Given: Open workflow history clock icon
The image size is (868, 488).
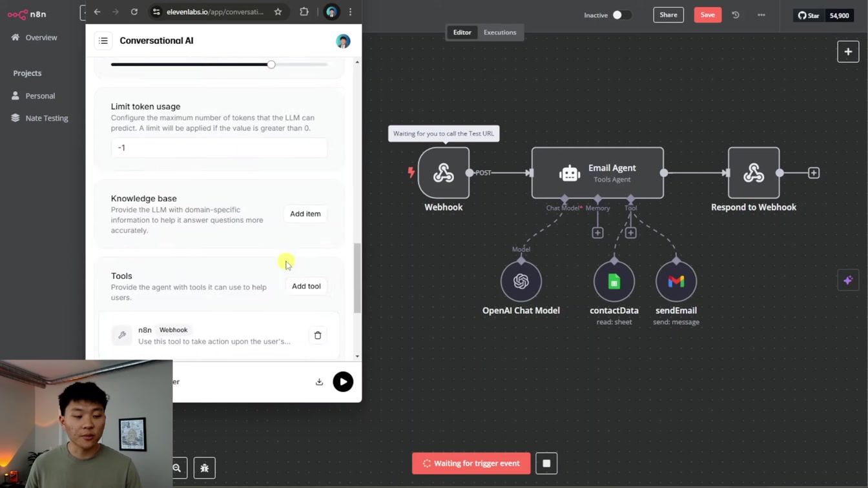Looking at the screenshot, I should point(736,15).
